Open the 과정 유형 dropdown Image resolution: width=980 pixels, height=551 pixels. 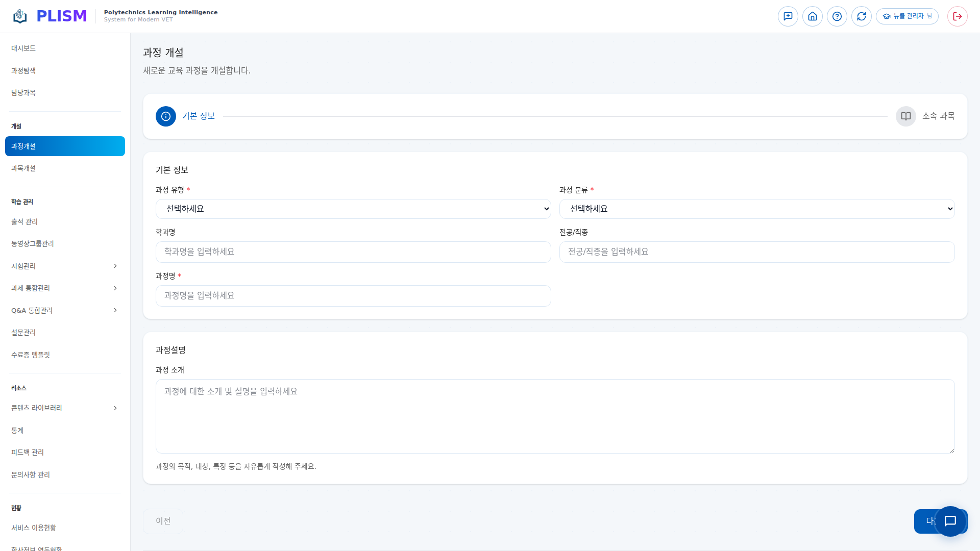(353, 209)
